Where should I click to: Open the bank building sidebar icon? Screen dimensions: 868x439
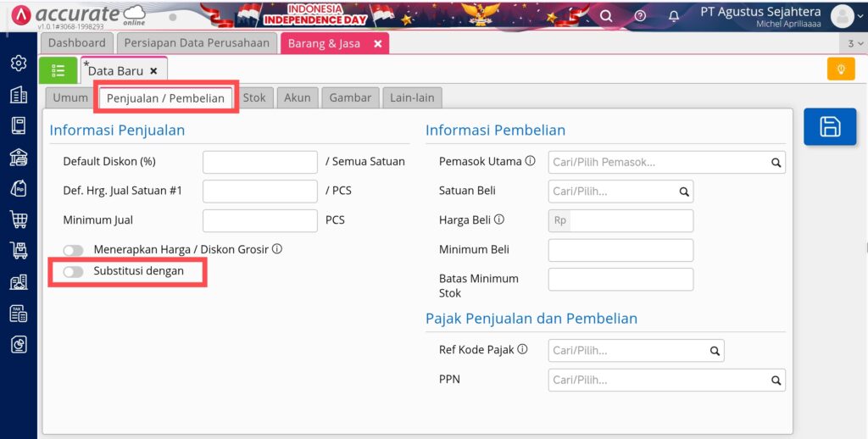point(18,157)
